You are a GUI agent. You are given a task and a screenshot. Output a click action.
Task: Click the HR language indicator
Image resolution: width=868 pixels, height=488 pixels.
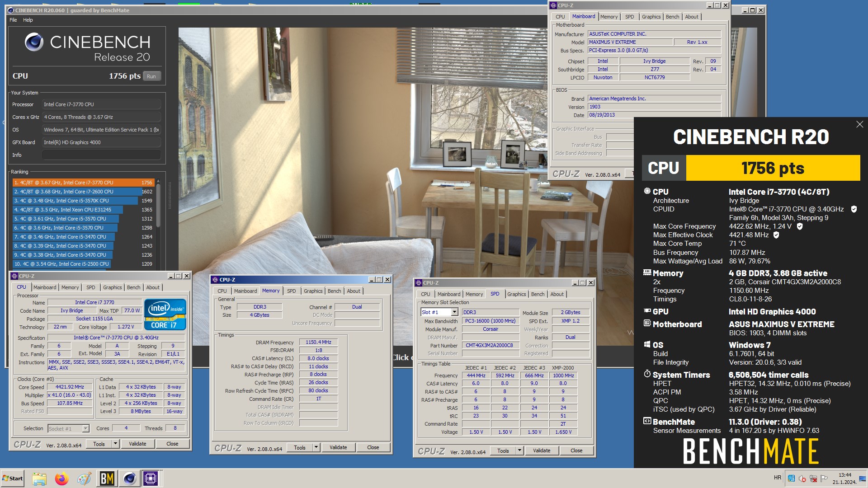coord(777,478)
